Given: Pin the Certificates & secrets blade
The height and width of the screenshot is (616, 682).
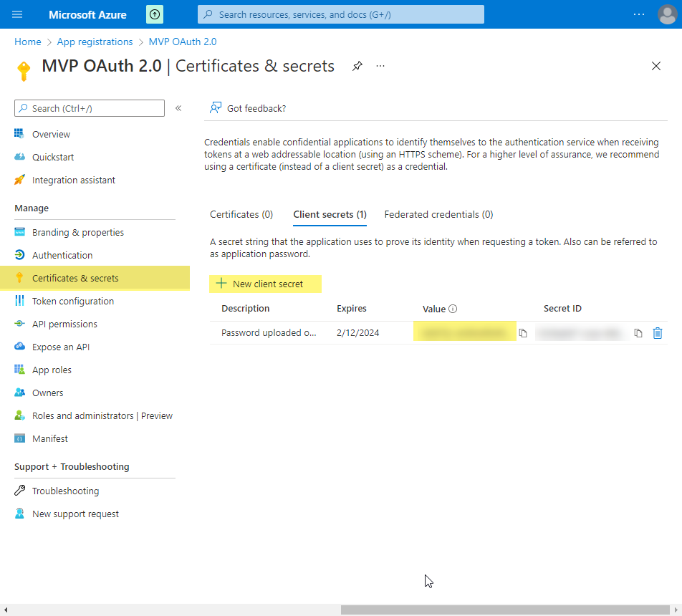Looking at the screenshot, I should (x=357, y=66).
